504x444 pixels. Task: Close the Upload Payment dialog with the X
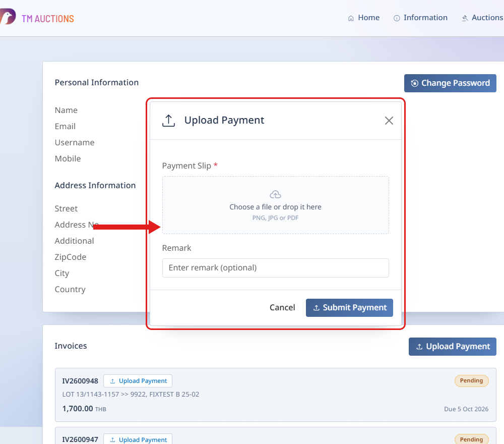click(389, 121)
